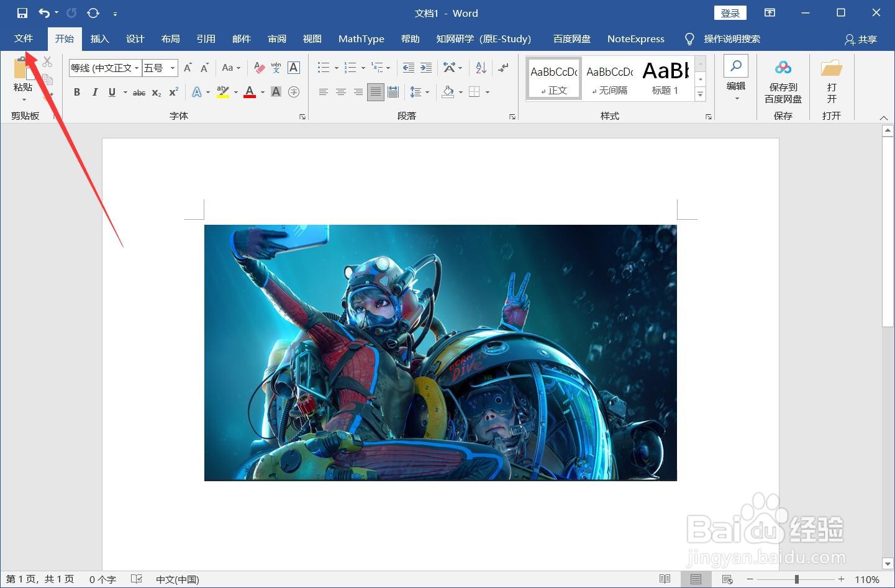Align text right
Viewport: 895px width, 588px height.
[358, 93]
